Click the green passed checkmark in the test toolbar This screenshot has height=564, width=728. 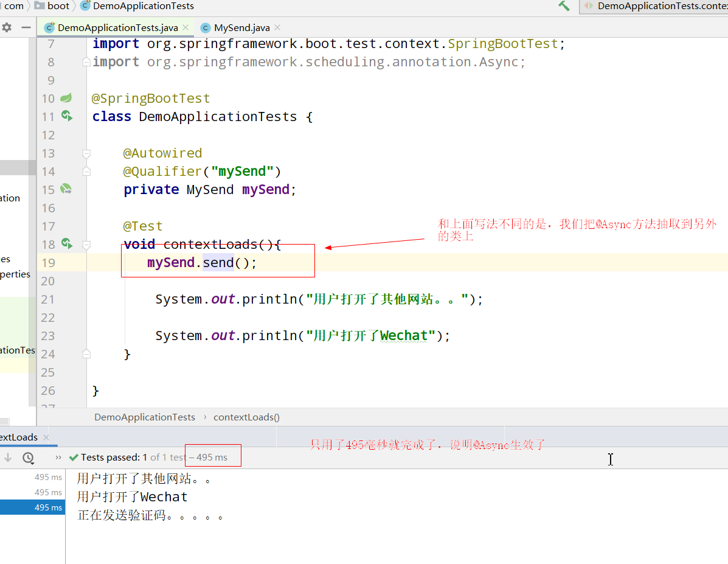(x=74, y=458)
